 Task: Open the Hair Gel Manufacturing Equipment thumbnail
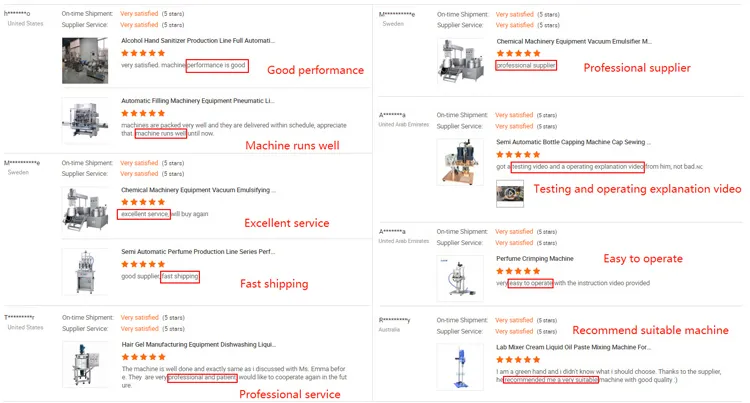(x=84, y=364)
